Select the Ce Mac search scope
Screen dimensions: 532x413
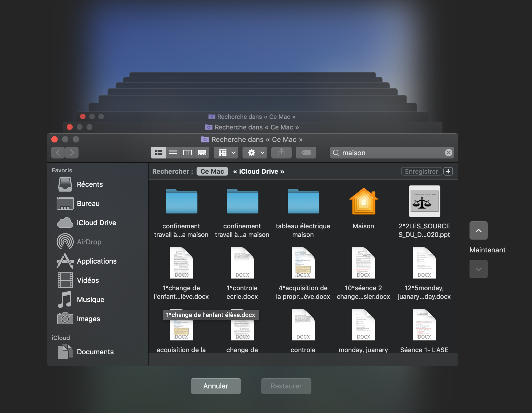point(212,171)
